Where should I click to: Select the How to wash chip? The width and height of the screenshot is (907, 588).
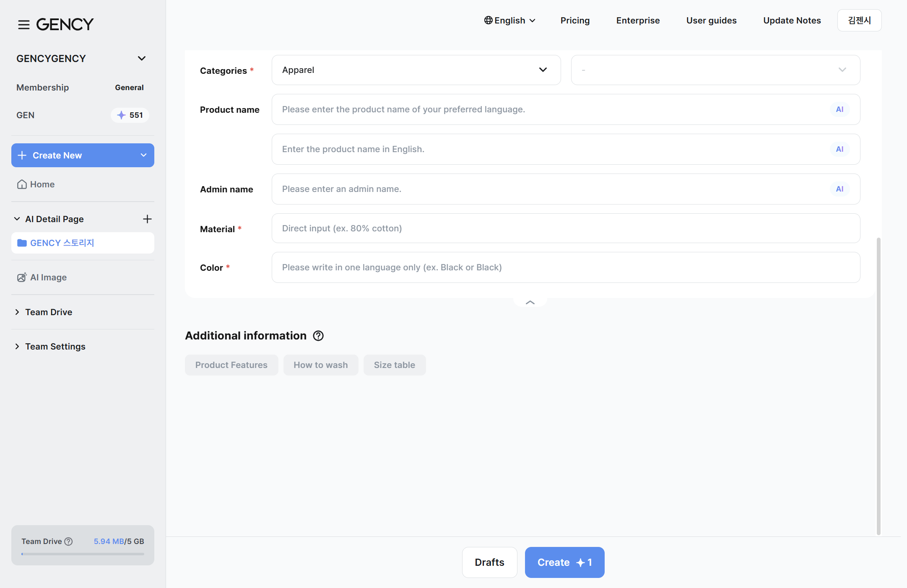[321, 365]
